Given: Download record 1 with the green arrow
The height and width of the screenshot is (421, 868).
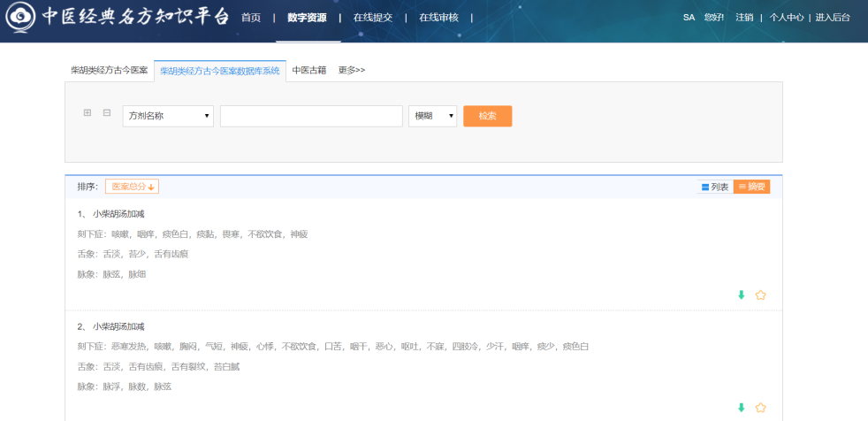Looking at the screenshot, I should tap(742, 295).
